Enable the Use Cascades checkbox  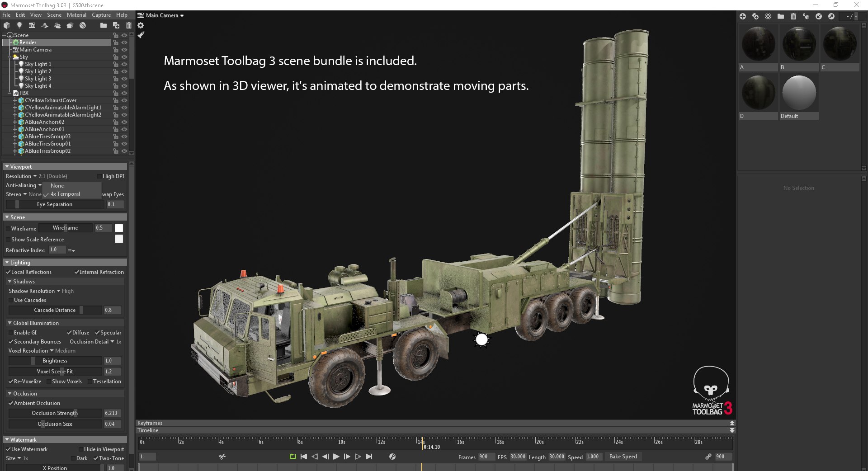[11, 300]
